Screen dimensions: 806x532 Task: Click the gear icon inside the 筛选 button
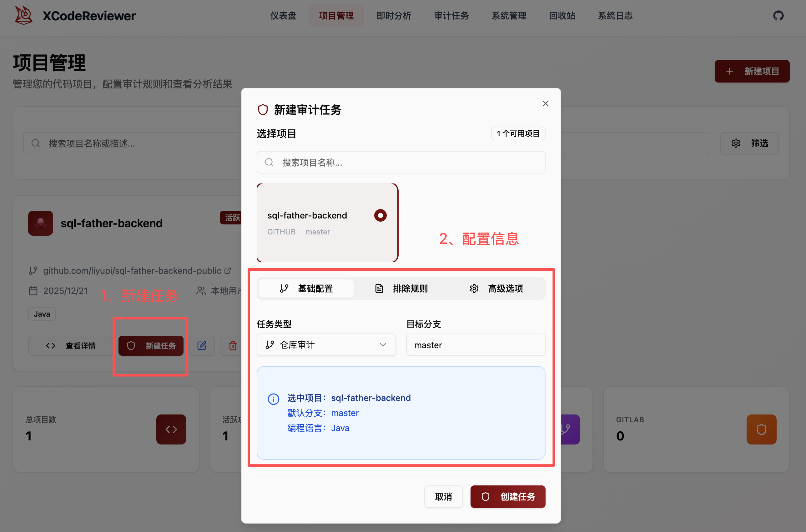coord(736,143)
